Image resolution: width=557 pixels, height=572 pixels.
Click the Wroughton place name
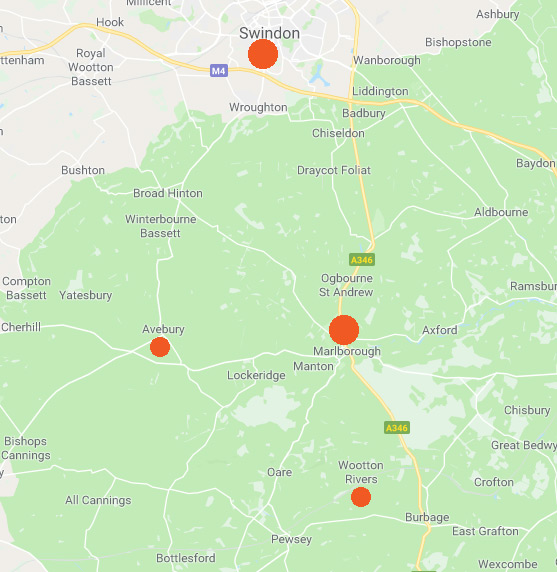pos(258,107)
